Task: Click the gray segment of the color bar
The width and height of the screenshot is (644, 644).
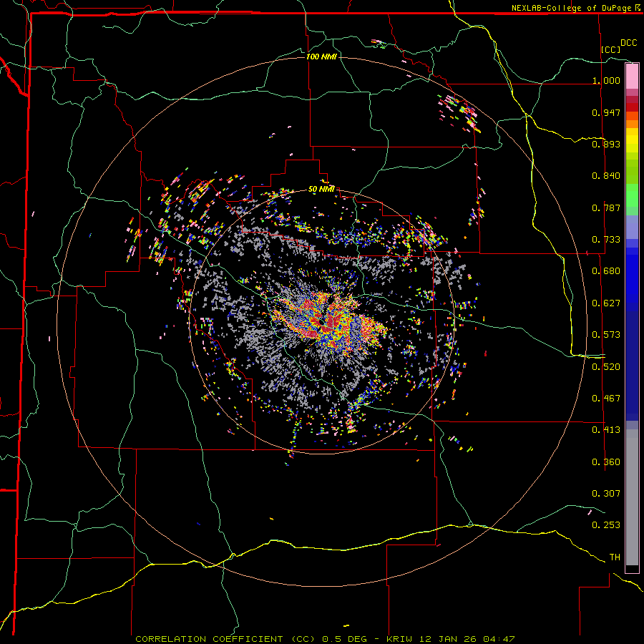Action: (x=632, y=497)
